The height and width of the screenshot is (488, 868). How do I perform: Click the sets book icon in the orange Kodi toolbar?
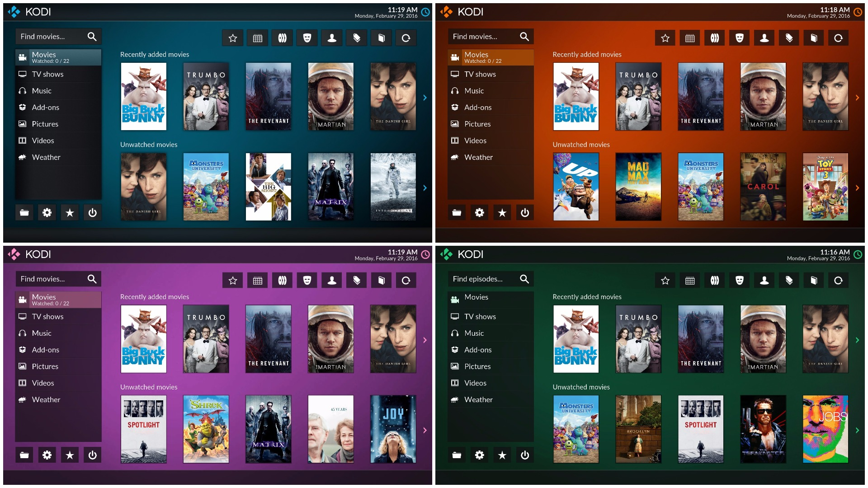(x=814, y=38)
